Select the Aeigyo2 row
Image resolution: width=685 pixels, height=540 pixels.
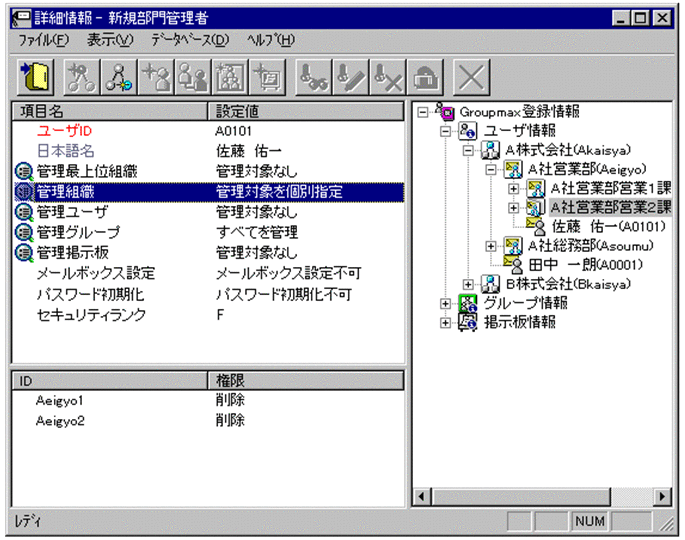pyautogui.click(x=209, y=421)
